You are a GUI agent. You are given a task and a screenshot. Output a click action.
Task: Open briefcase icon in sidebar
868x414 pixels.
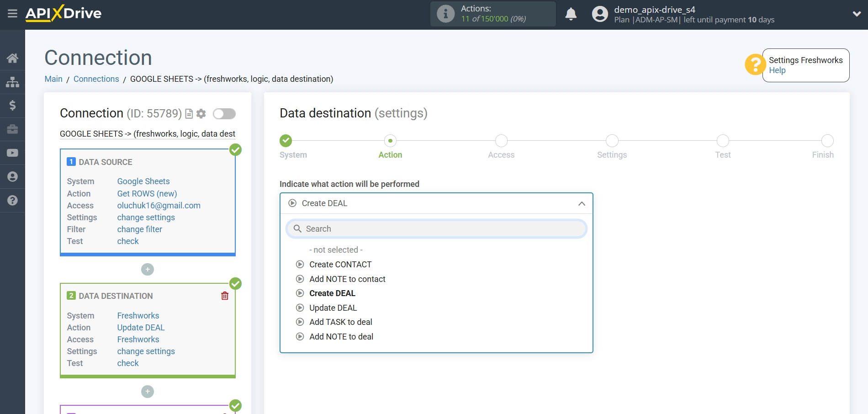tap(12, 129)
